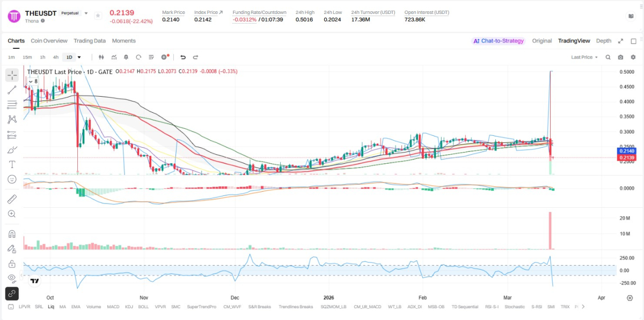The height and width of the screenshot is (320, 644).
Task: Activate the magnet snap mode
Action: click(x=12, y=234)
